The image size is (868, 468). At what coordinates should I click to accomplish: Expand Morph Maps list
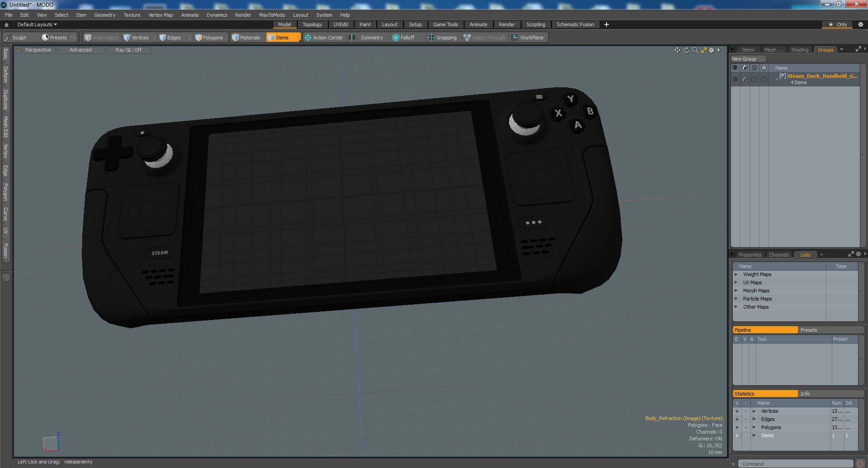point(736,291)
